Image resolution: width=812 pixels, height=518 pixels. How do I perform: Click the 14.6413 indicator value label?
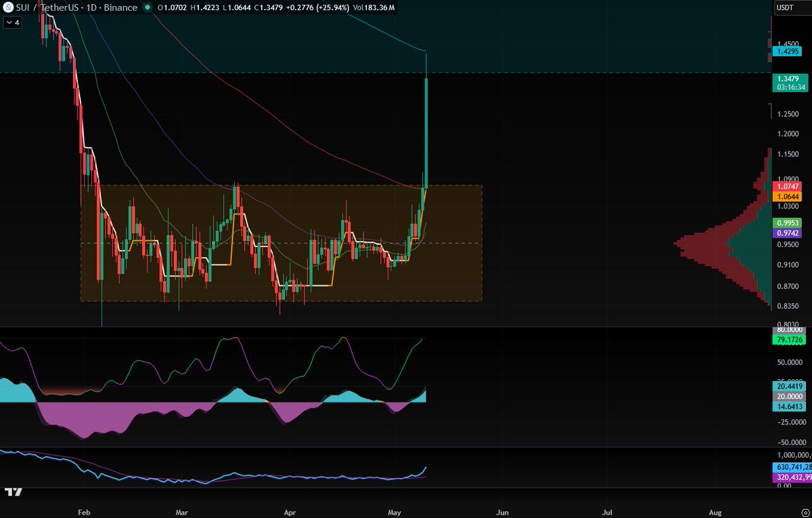coord(788,406)
